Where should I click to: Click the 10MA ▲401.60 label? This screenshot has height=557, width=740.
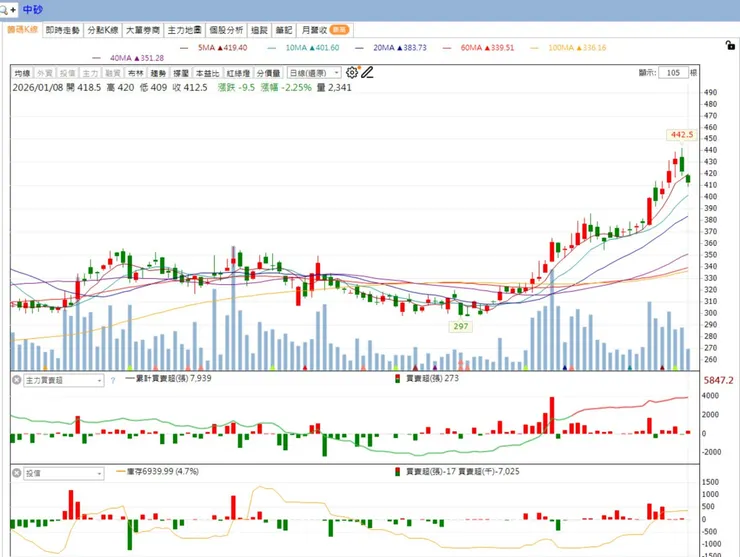[x=312, y=48]
